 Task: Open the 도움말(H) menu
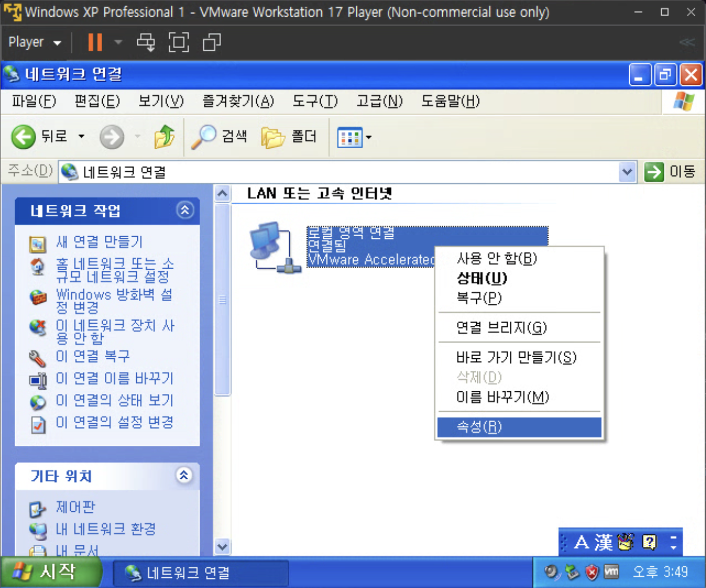pyautogui.click(x=450, y=101)
